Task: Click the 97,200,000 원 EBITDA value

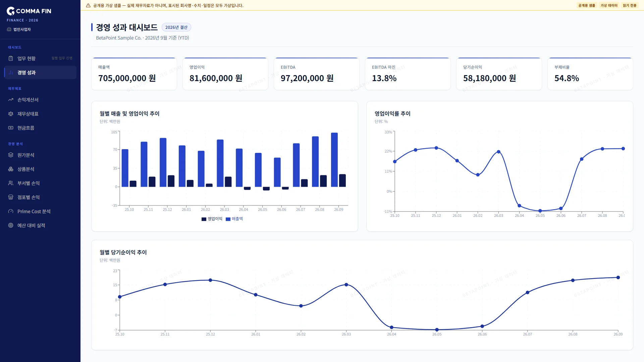Action: click(x=307, y=78)
